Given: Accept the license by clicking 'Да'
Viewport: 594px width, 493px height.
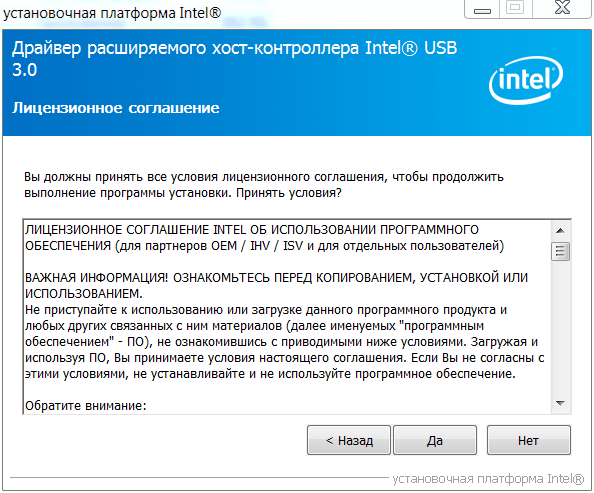Looking at the screenshot, I should click(435, 440).
